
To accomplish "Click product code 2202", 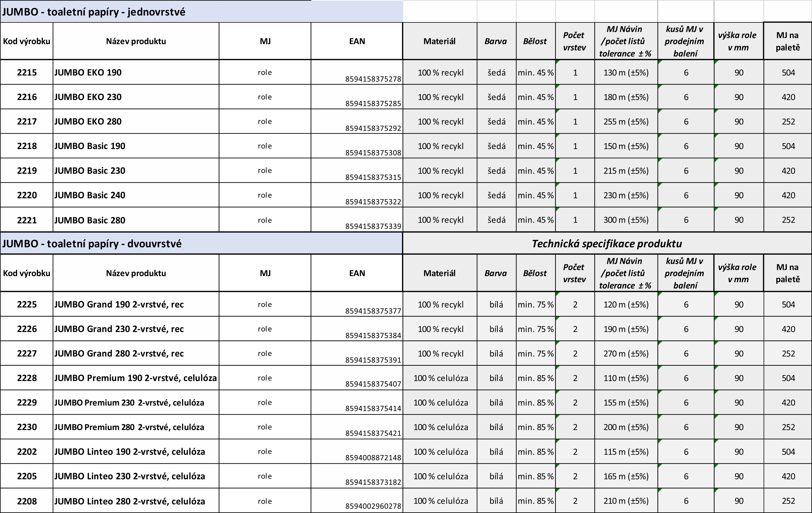I will pos(27,452).
